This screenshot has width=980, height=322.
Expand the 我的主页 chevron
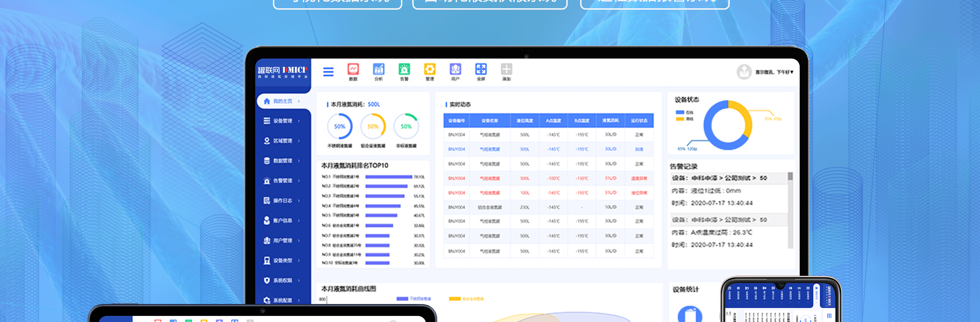pyautogui.click(x=299, y=101)
